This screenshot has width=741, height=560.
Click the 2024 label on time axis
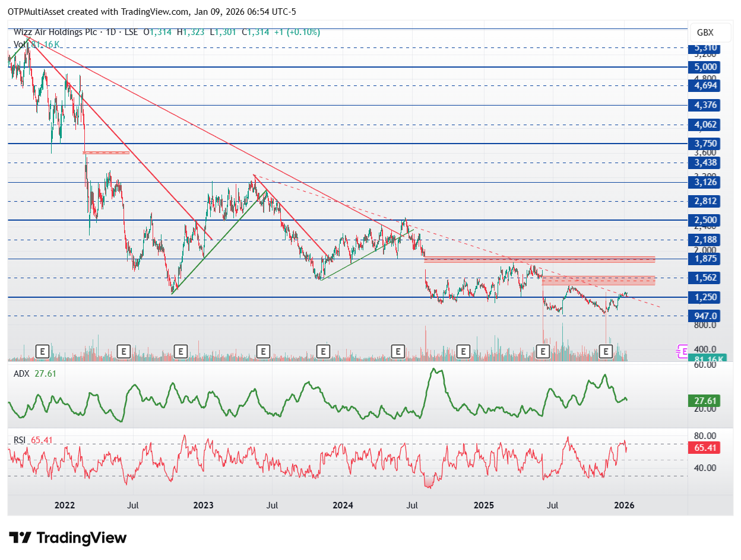click(343, 505)
